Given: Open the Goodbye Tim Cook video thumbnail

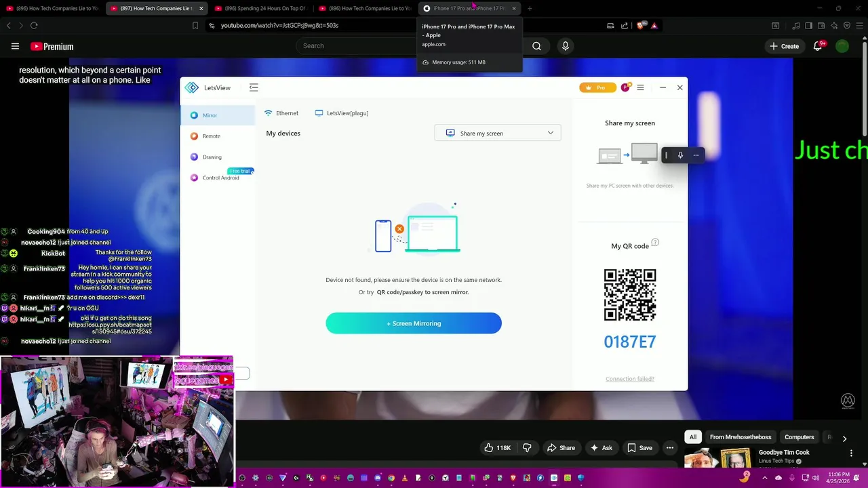Looking at the screenshot, I should pos(718,459).
